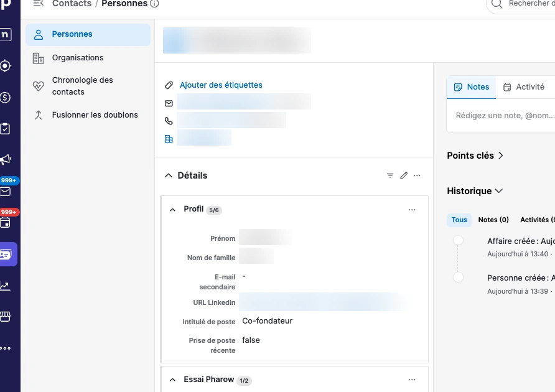Click the blurred email address link
The image size is (555, 392).
243,101
